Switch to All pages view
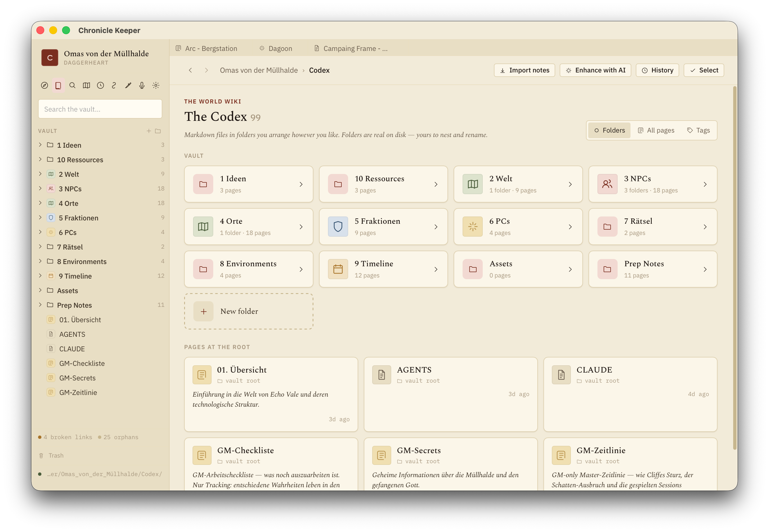Image resolution: width=769 pixels, height=532 pixels. (x=656, y=130)
